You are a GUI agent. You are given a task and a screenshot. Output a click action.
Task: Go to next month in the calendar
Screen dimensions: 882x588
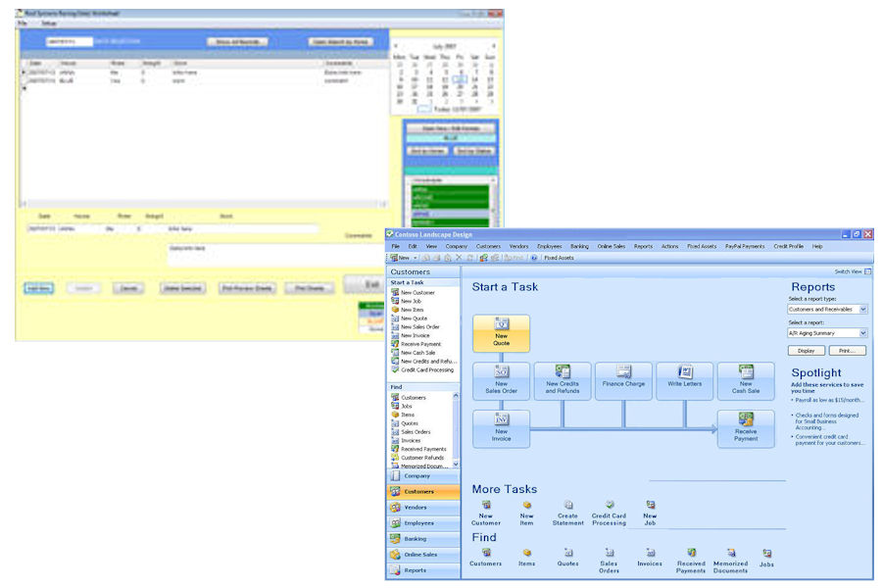point(493,46)
